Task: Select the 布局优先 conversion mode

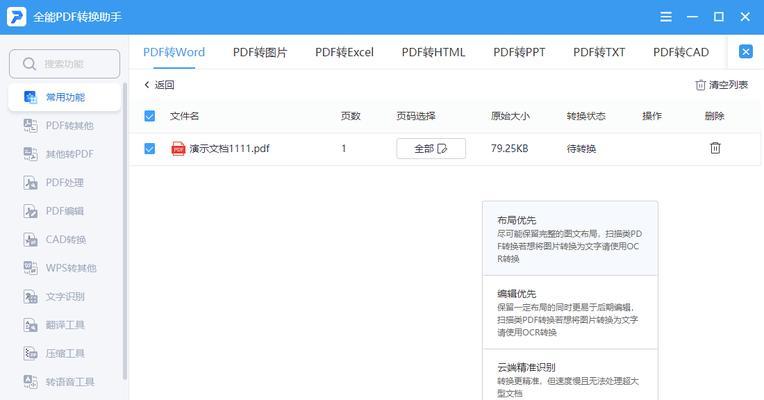Action: tap(570, 239)
